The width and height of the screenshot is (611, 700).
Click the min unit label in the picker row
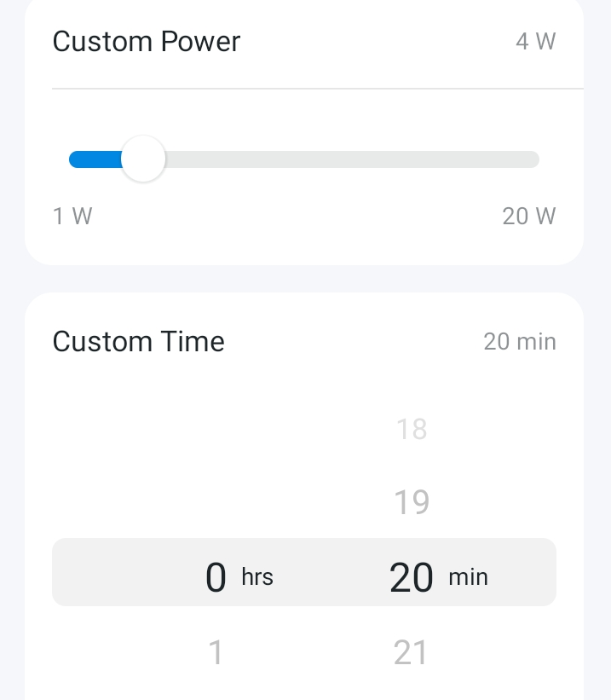(x=468, y=576)
